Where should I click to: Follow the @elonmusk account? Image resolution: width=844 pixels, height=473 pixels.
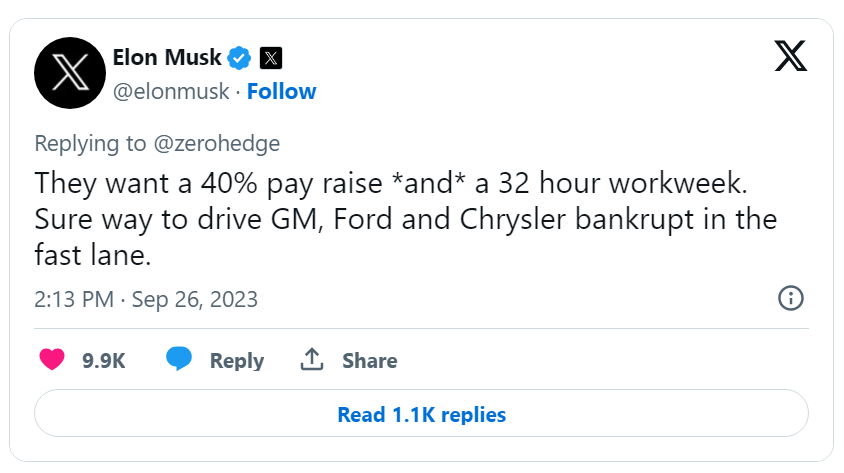point(281,91)
